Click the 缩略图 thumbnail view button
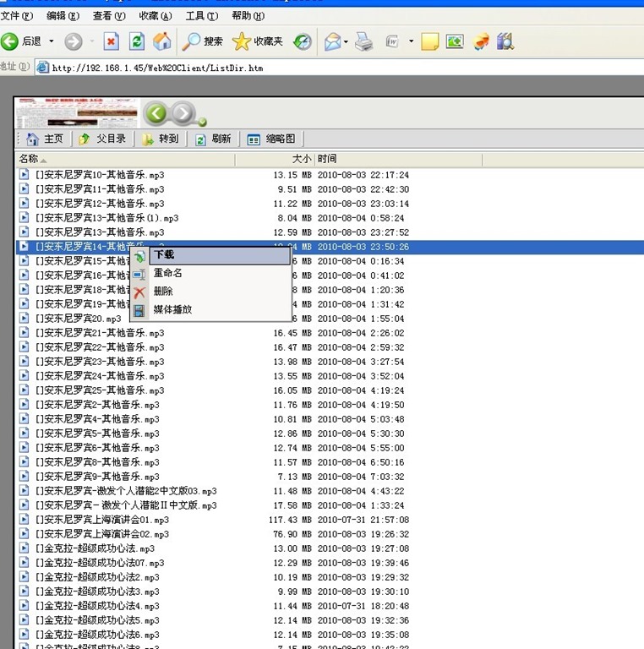 tap(271, 139)
